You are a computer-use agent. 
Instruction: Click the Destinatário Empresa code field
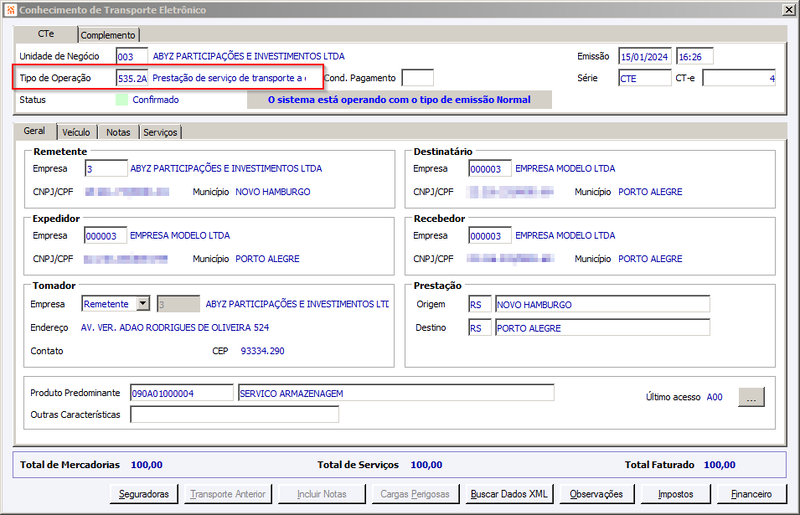click(x=490, y=168)
